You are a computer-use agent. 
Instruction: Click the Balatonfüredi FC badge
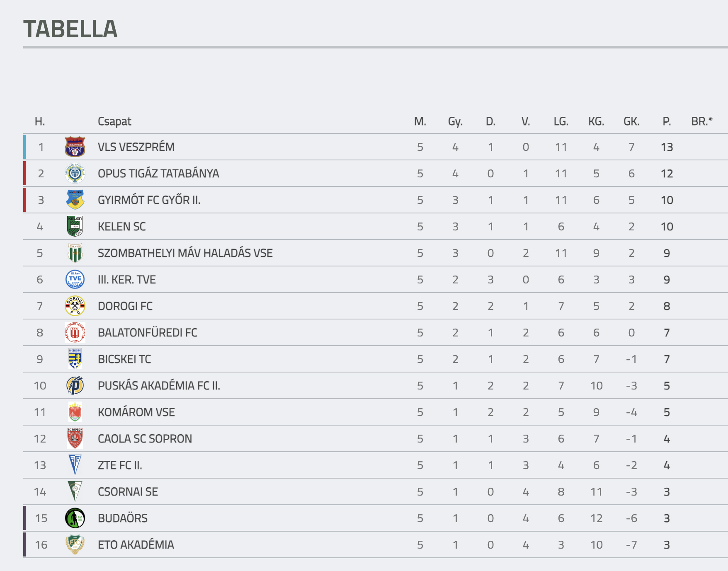click(x=75, y=333)
